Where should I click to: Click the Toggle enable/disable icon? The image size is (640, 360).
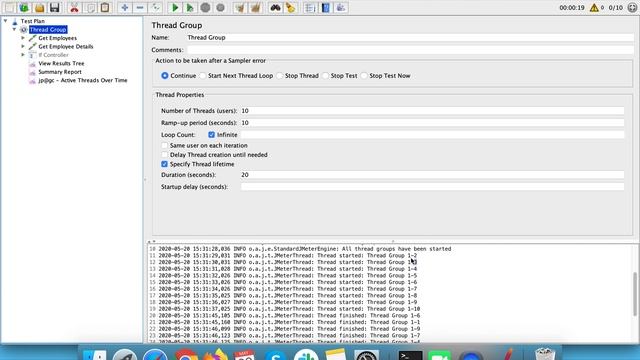pos(155,7)
